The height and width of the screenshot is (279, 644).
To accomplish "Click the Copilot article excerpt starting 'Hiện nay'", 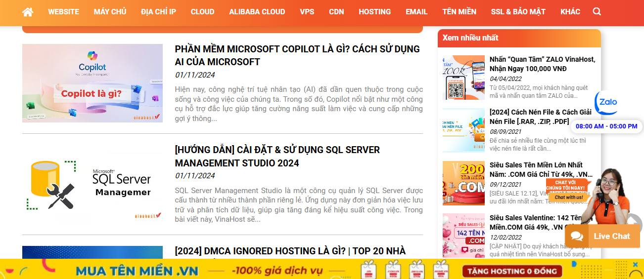I will (x=299, y=104).
